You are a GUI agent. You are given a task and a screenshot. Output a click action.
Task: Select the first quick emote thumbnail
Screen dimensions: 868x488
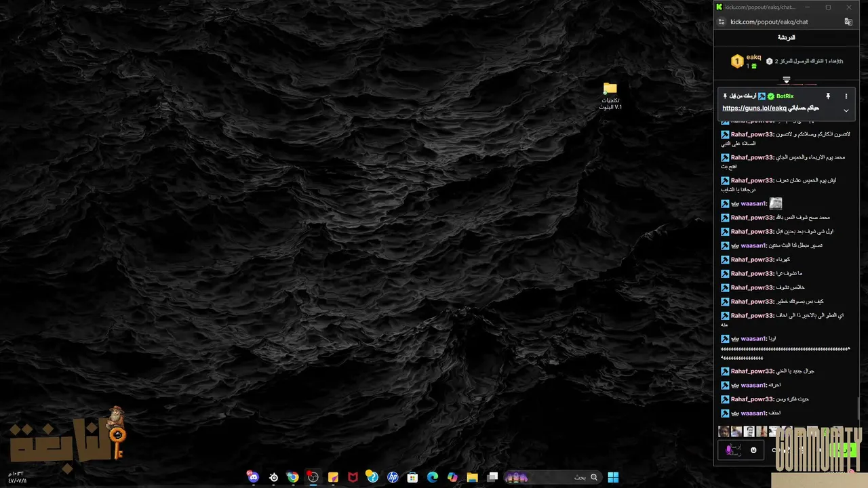(724, 432)
